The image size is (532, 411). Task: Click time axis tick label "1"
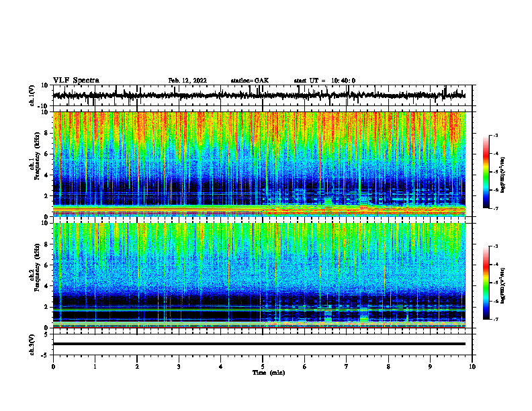point(95,367)
